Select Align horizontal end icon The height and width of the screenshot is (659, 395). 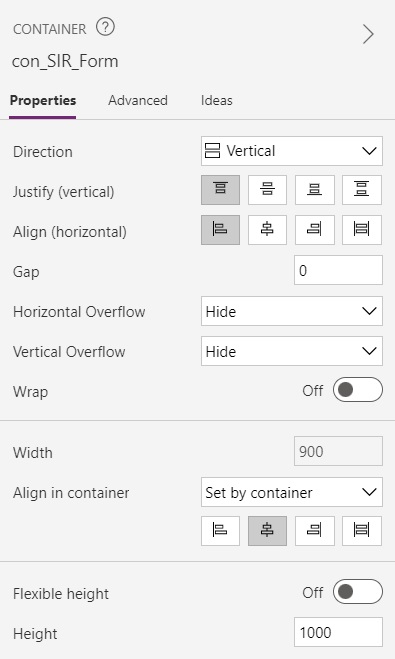(315, 230)
